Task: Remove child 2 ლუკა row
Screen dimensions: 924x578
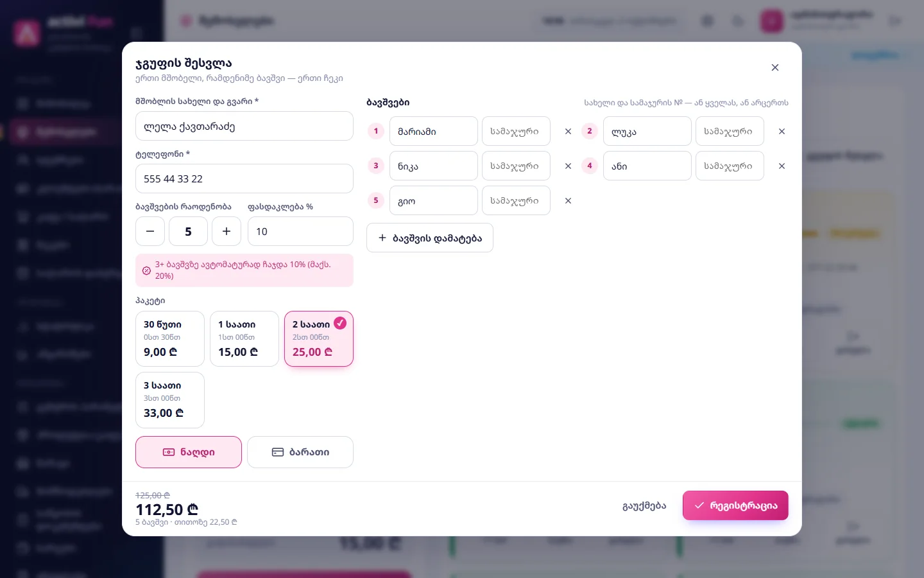Action: click(x=782, y=131)
